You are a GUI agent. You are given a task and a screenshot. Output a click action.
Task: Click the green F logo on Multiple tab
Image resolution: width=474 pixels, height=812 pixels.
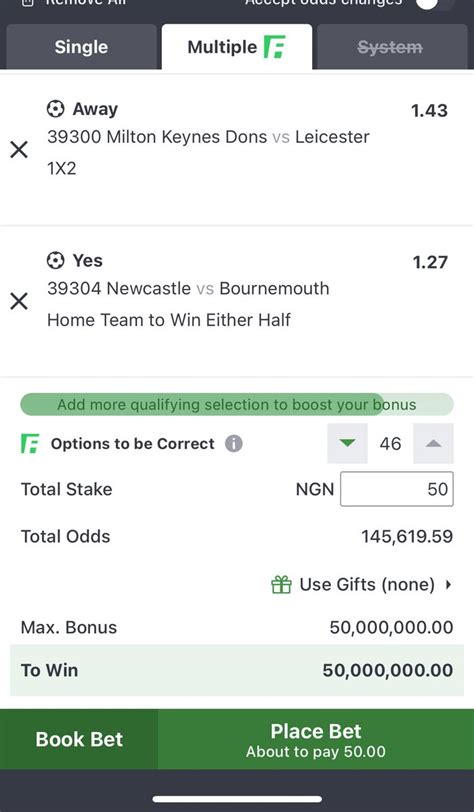(275, 47)
